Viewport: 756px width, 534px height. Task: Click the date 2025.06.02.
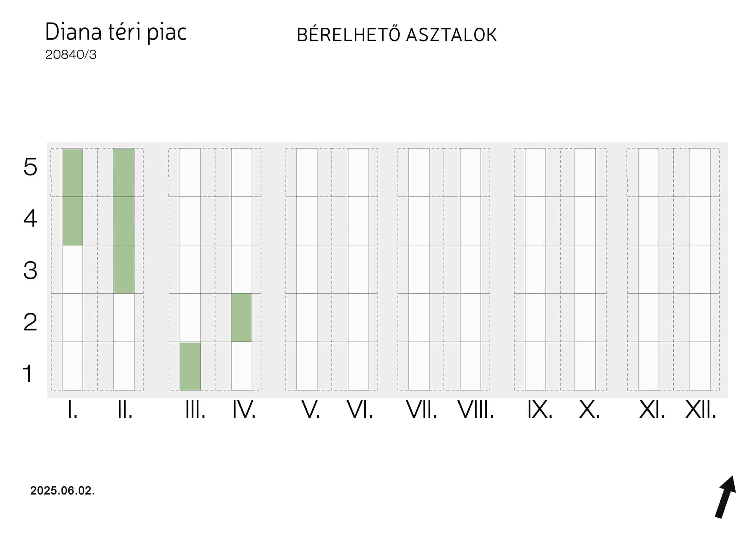click(x=62, y=491)
